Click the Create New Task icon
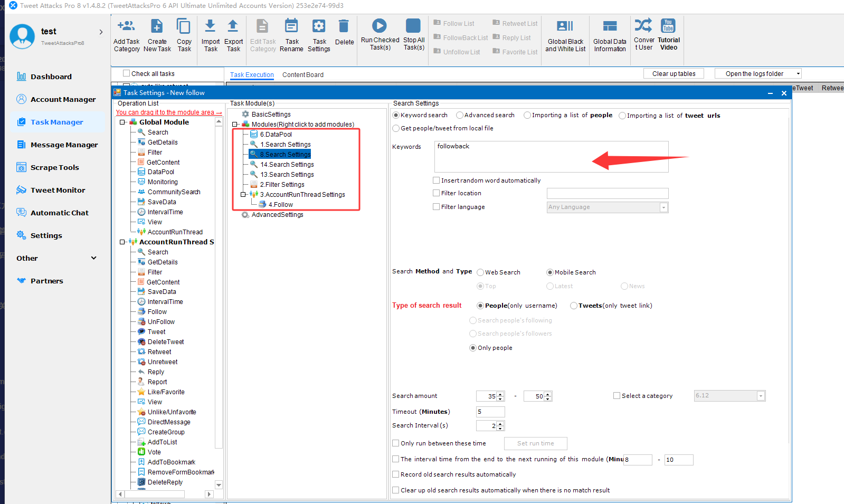This screenshot has height=504, width=844. (157, 26)
